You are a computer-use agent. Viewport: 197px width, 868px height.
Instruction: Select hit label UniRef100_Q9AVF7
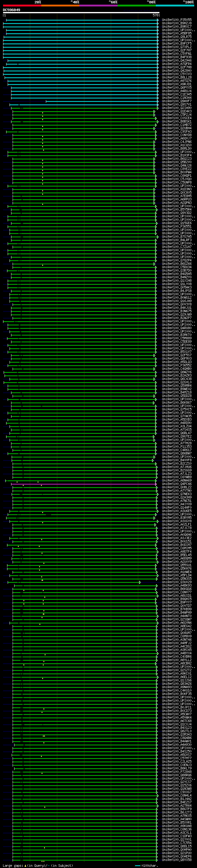click(x=177, y=101)
